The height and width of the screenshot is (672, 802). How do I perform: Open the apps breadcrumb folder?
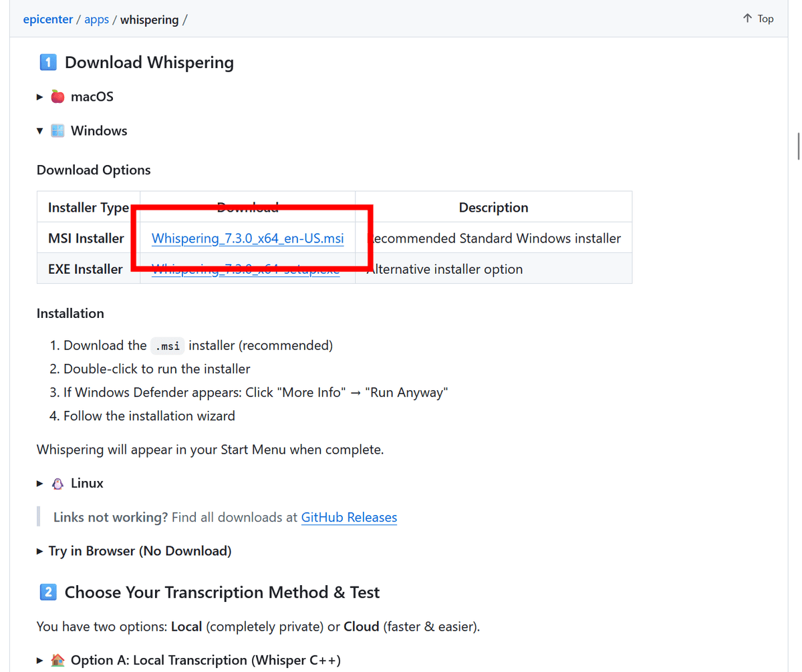[x=96, y=19]
